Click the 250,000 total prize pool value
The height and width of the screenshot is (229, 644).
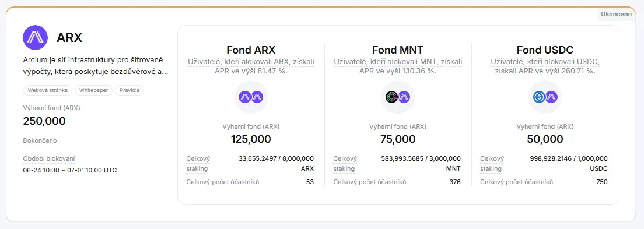pyautogui.click(x=44, y=121)
